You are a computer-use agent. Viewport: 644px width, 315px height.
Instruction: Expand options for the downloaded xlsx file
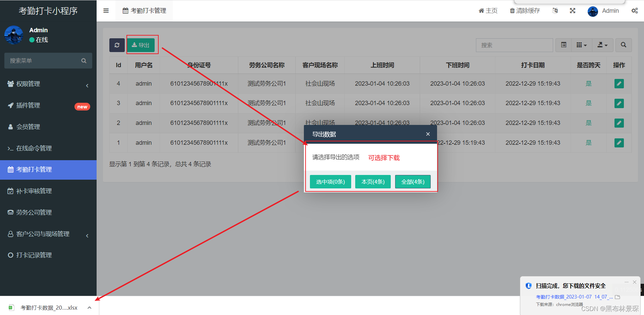(x=89, y=307)
